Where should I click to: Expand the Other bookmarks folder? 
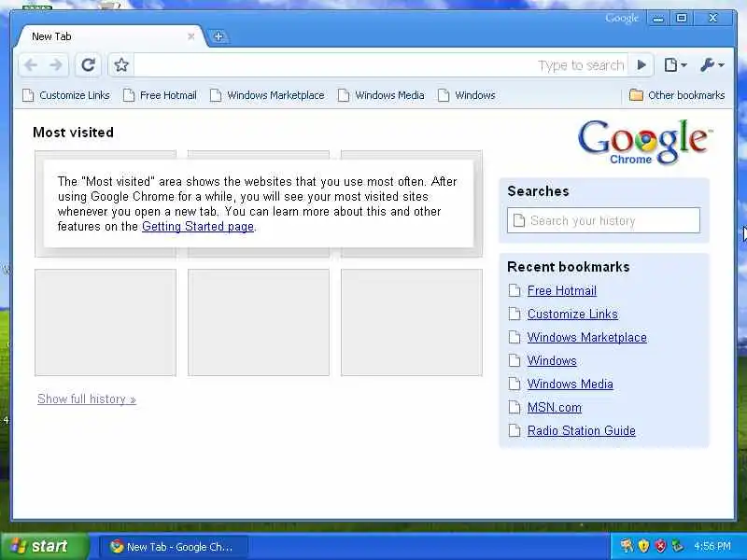point(677,95)
